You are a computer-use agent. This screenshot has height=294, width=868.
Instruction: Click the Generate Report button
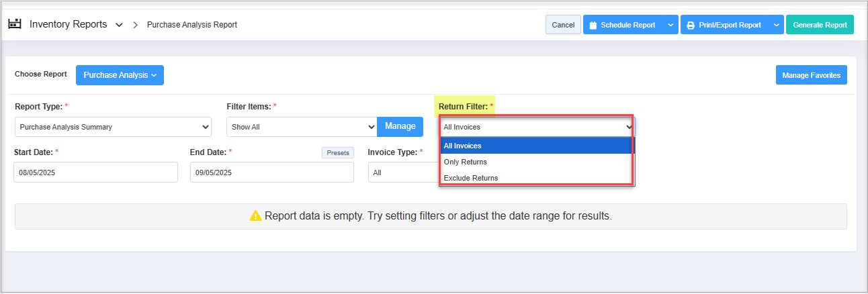pyautogui.click(x=820, y=25)
